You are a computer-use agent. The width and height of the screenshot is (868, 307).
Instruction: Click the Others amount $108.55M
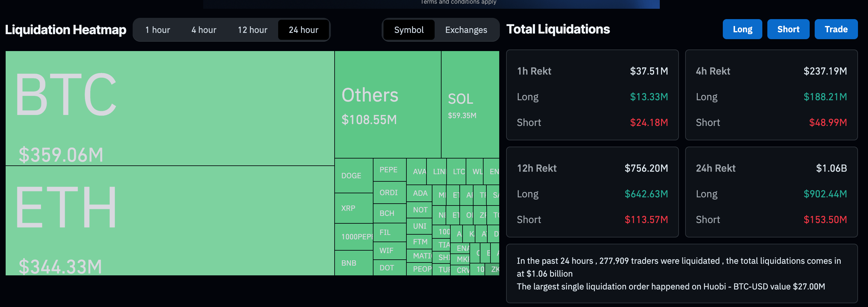click(369, 119)
